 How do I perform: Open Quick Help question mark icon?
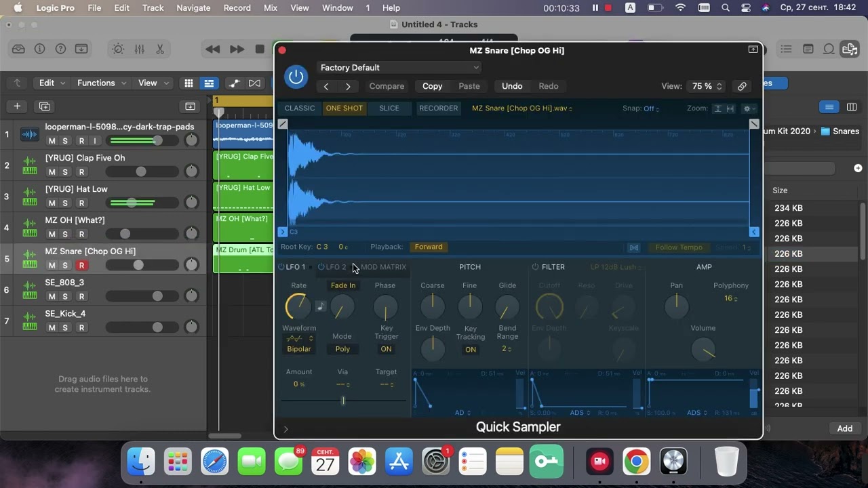click(x=60, y=49)
